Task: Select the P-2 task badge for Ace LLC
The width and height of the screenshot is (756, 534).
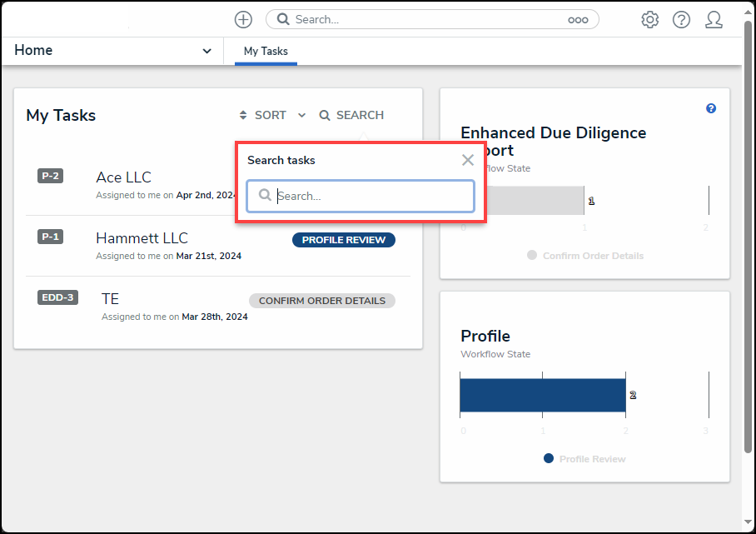Action: (x=50, y=176)
